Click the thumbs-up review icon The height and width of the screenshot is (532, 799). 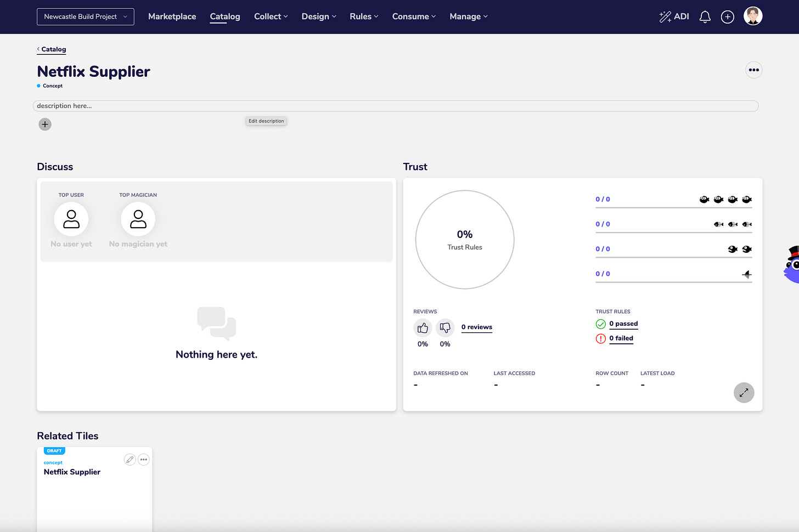423,328
